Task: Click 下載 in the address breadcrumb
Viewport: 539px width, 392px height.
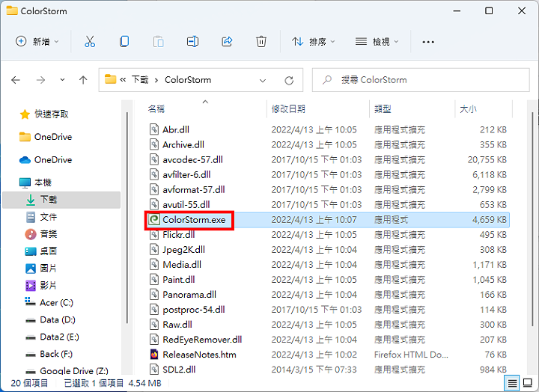Action: pyautogui.click(x=140, y=80)
